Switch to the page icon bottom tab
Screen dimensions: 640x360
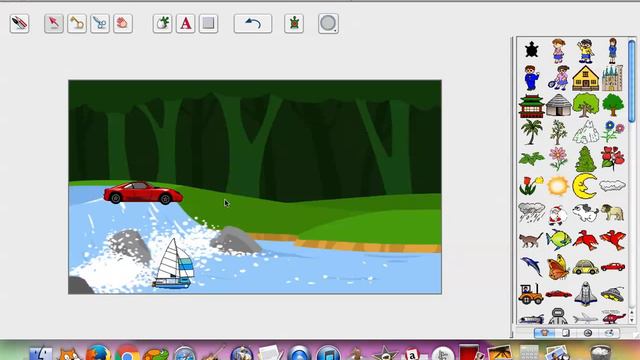(566, 333)
